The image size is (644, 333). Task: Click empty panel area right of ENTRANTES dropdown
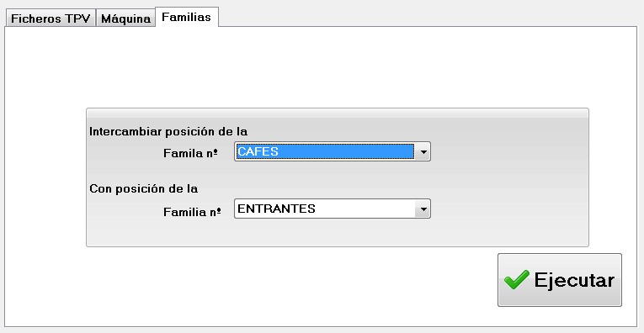[509, 209]
